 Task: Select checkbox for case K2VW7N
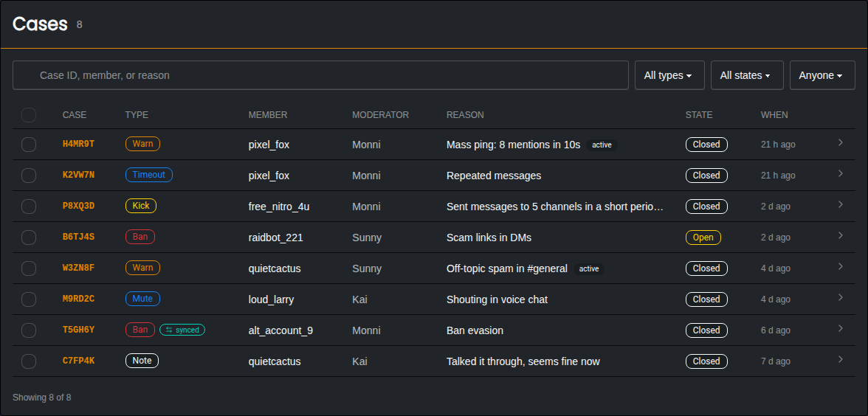tap(29, 176)
